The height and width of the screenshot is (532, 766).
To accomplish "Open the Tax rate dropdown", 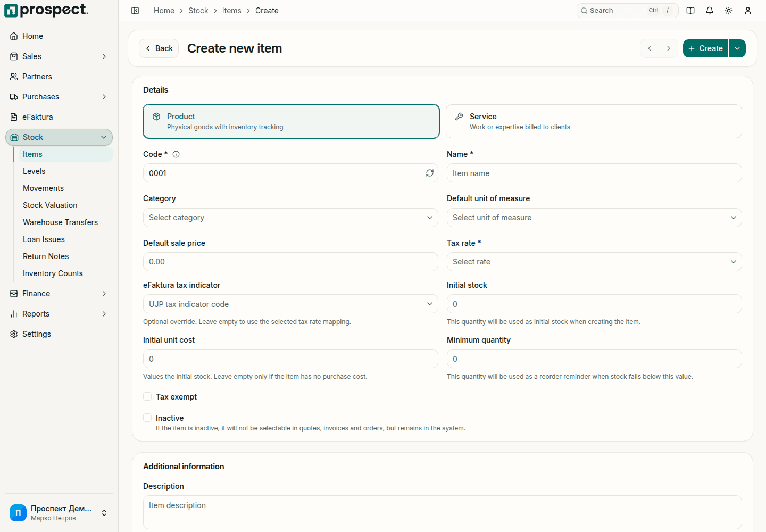I will pos(594,262).
